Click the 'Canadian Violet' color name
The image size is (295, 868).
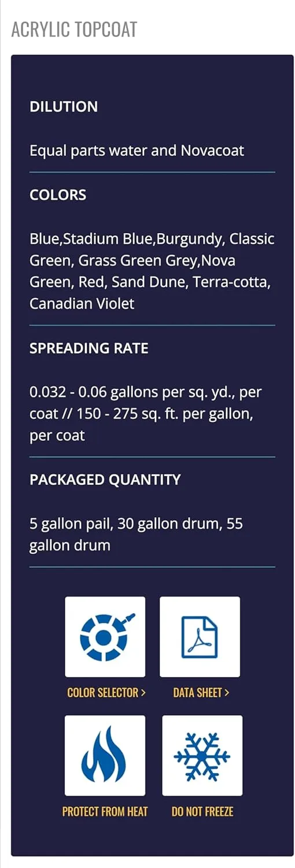pyautogui.click(x=82, y=303)
